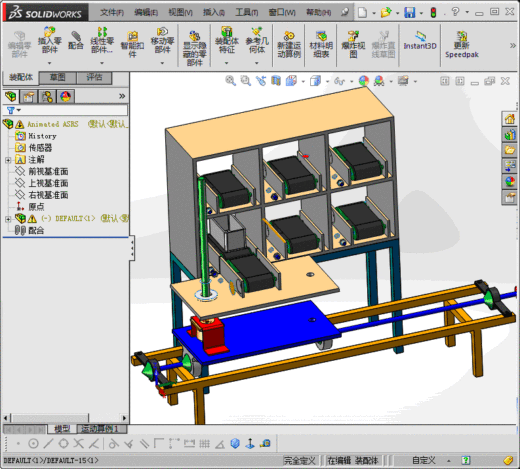Click Show Hidden Components (显示隐藏的零部件)

tap(195, 48)
